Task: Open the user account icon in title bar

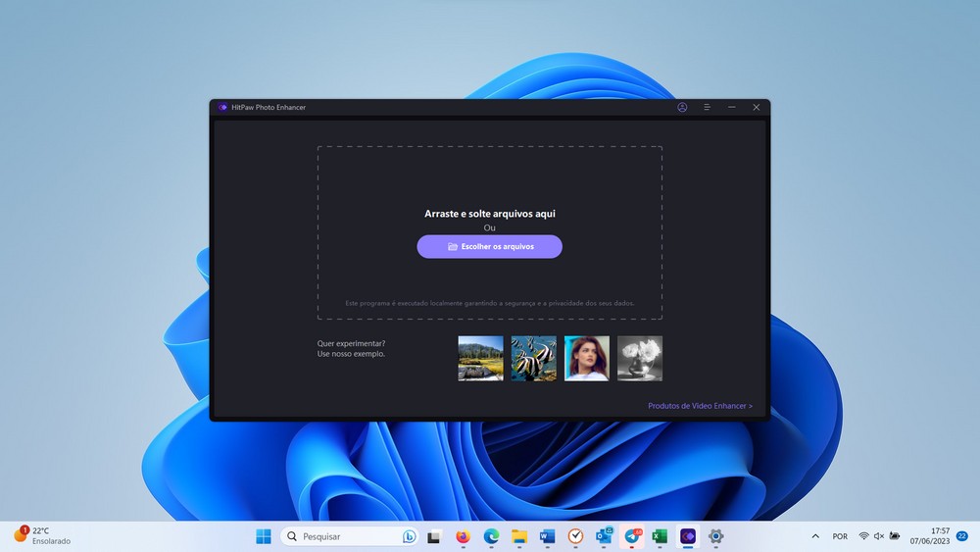Action: [x=682, y=107]
